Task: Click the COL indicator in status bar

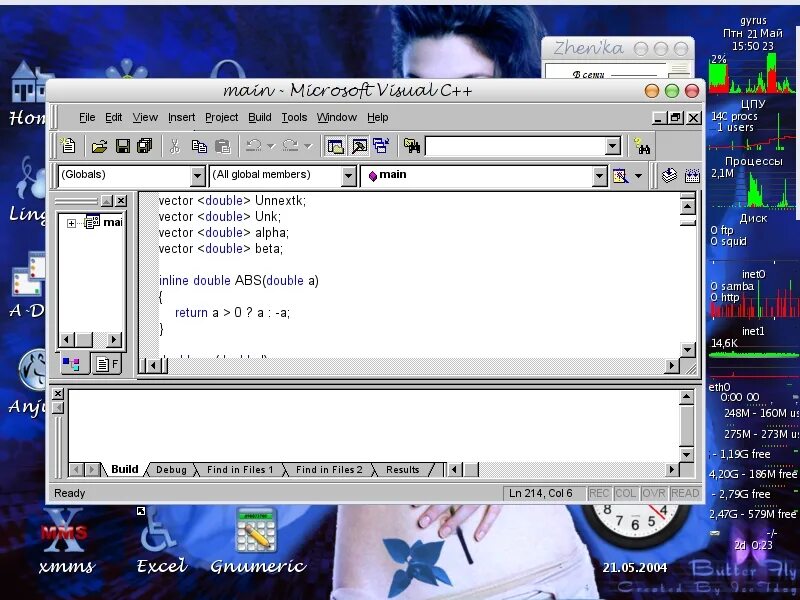Action: tap(626, 493)
